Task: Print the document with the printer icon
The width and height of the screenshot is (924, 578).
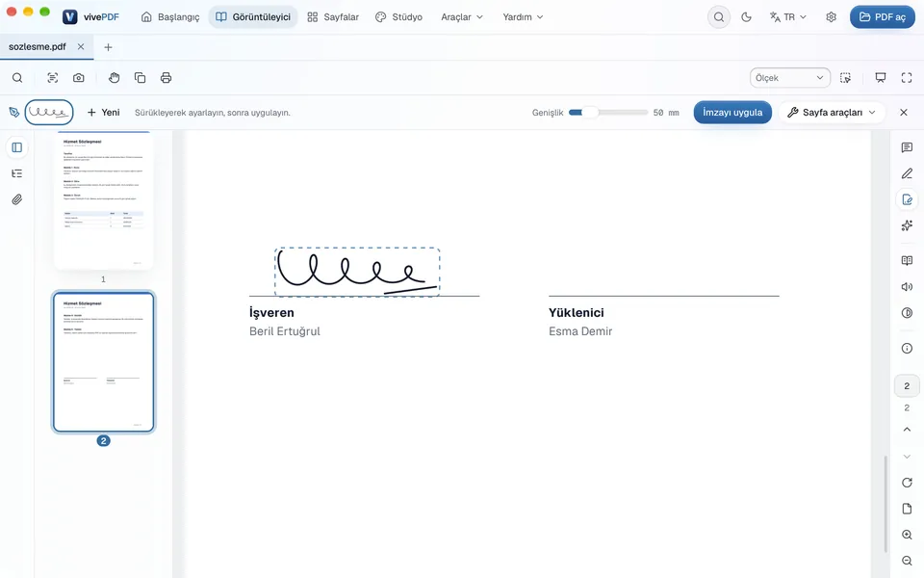Action: [167, 78]
